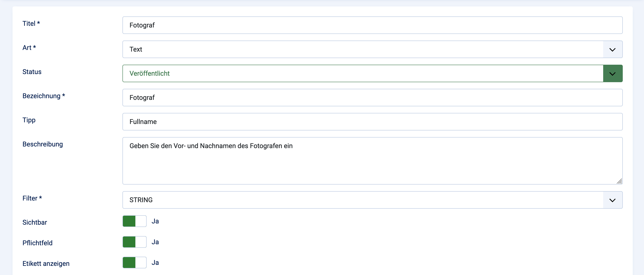
Task: Open the Status dropdown showing Veröffentlicht
Action: tap(362, 74)
